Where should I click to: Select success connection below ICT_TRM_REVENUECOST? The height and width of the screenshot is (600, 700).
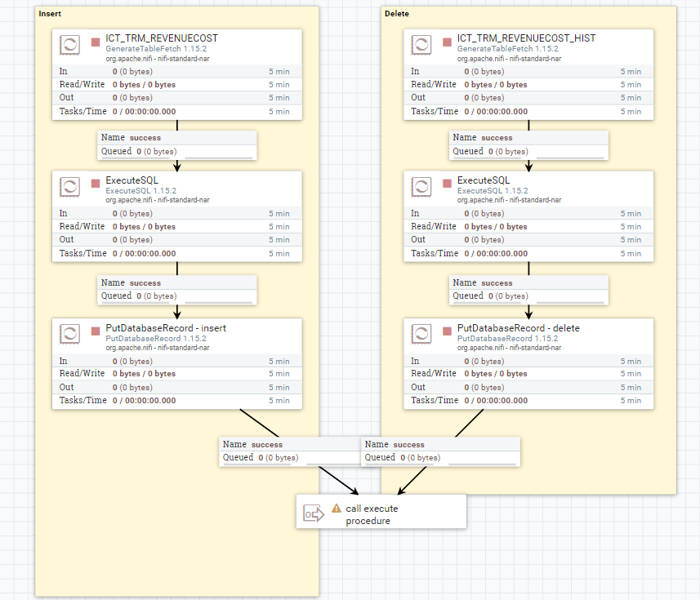point(176,145)
